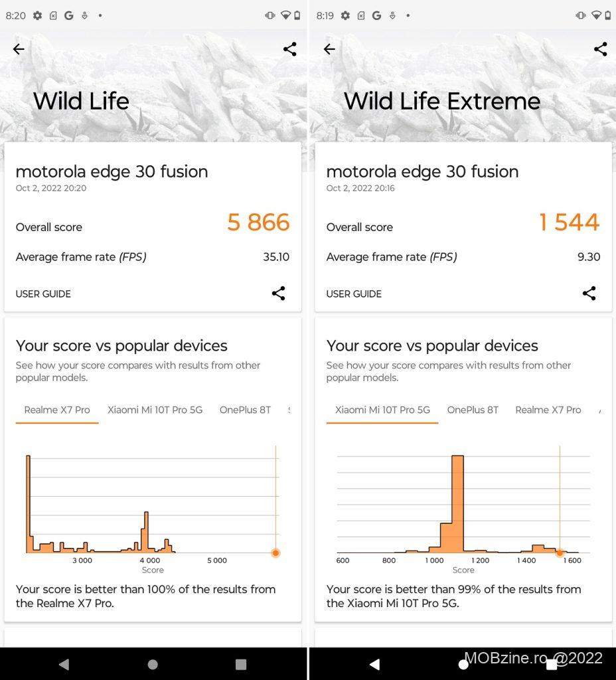The width and height of the screenshot is (616, 680).
Task: Switch to Xiaomi Mi 10T Pro 5G tab in Wild Life
Action: pyautogui.click(x=155, y=410)
